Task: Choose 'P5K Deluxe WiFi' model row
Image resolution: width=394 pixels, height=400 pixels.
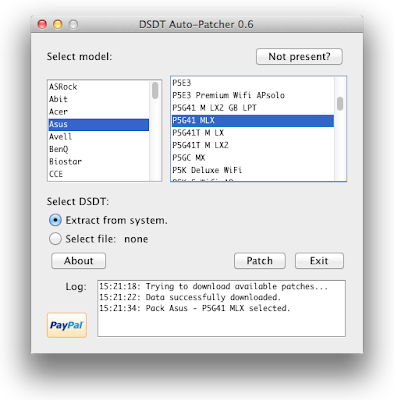Action: tap(253, 170)
